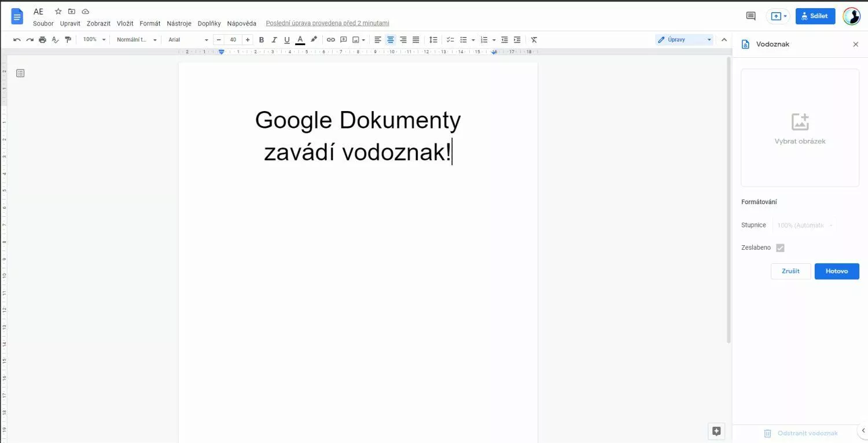This screenshot has height=443, width=868.
Task: Open the highlight color picker
Action: pyautogui.click(x=314, y=40)
